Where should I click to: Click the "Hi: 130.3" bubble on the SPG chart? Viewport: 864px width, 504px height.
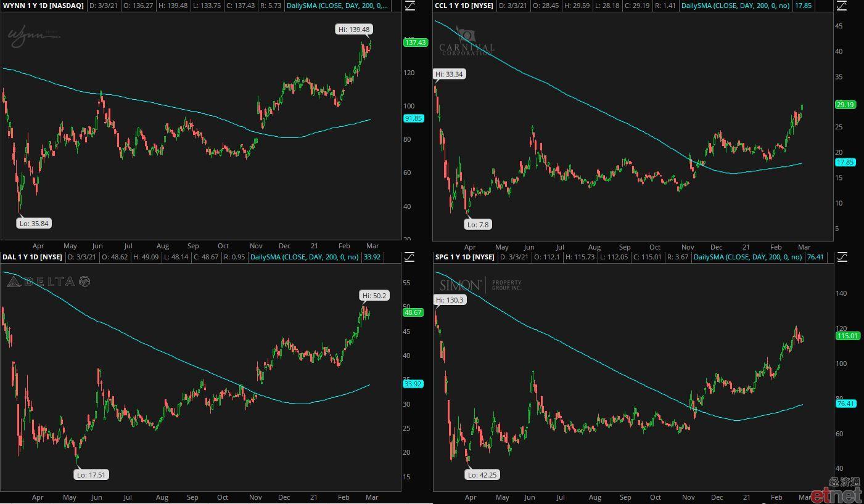point(450,300)
